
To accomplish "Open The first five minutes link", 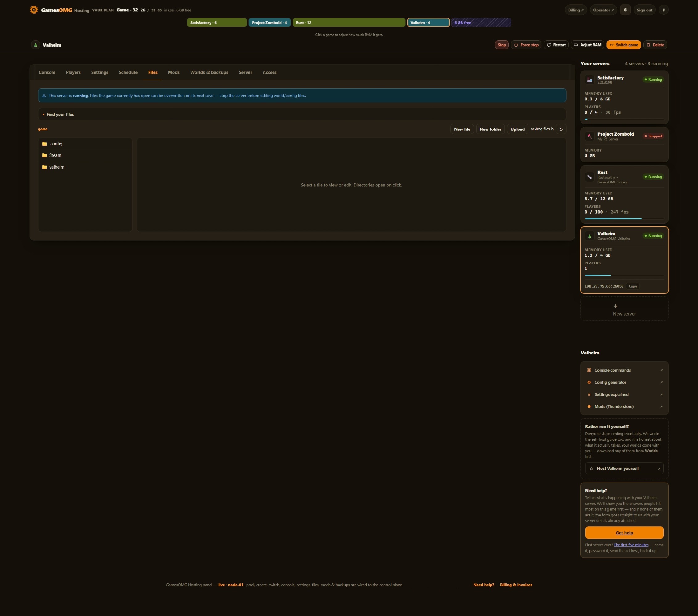I will (x=631, y=545).
